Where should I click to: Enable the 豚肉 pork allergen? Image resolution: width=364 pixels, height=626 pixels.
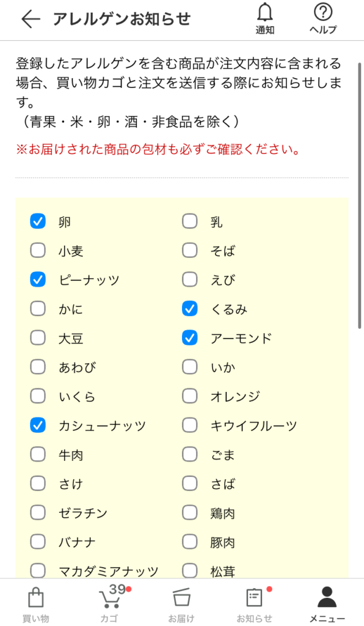189,542
